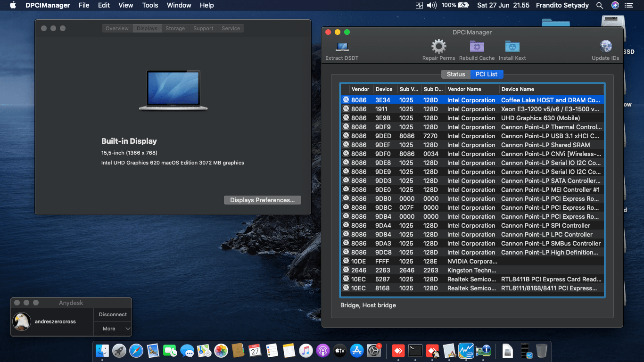
Task: Click Spotlight search icon in menu bar
Action: (x=600, y=5)
